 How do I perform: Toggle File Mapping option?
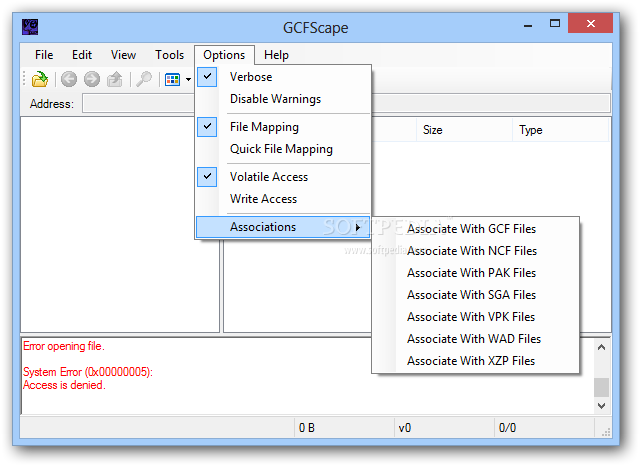click(283, 127)
